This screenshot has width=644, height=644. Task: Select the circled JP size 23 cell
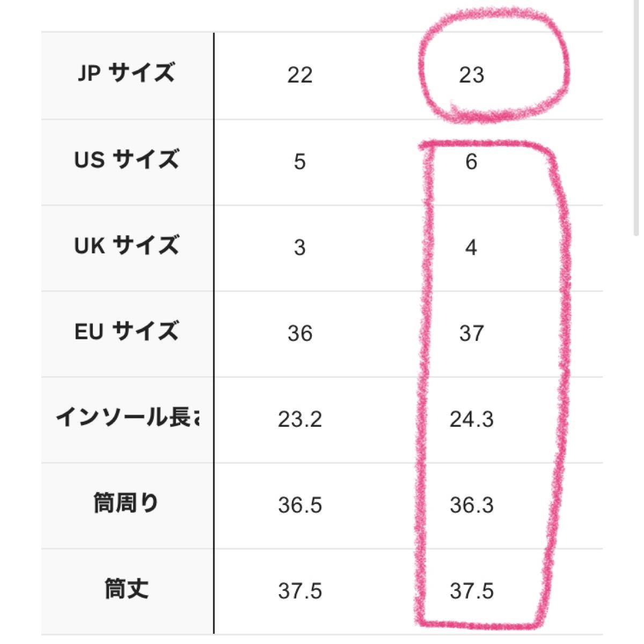tap(471, 75)
